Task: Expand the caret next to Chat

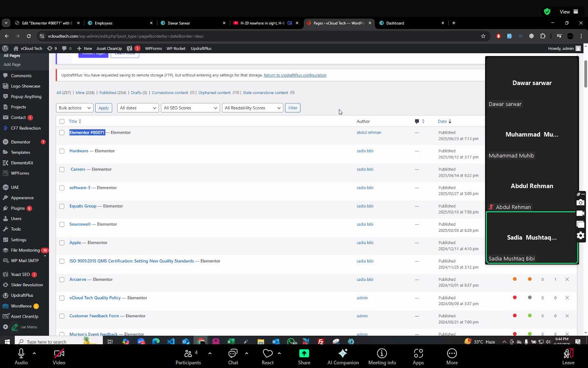Action: (x=247, y=353)
